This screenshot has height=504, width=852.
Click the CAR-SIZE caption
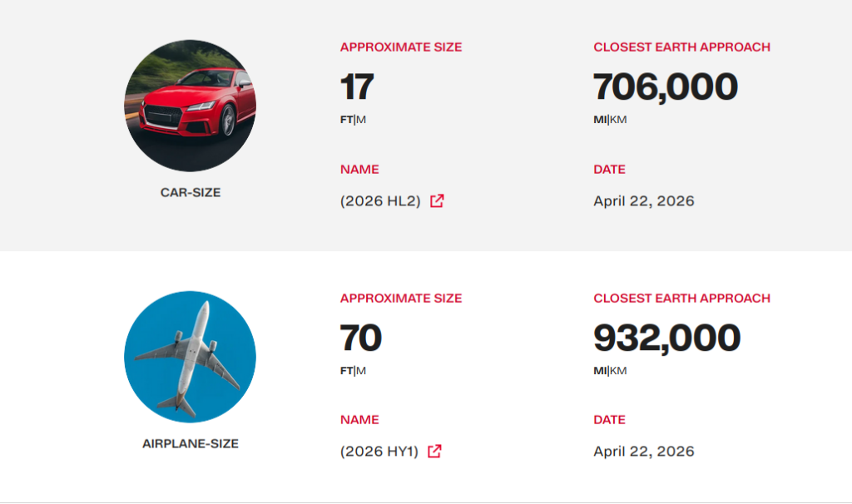tap(191, 193)
